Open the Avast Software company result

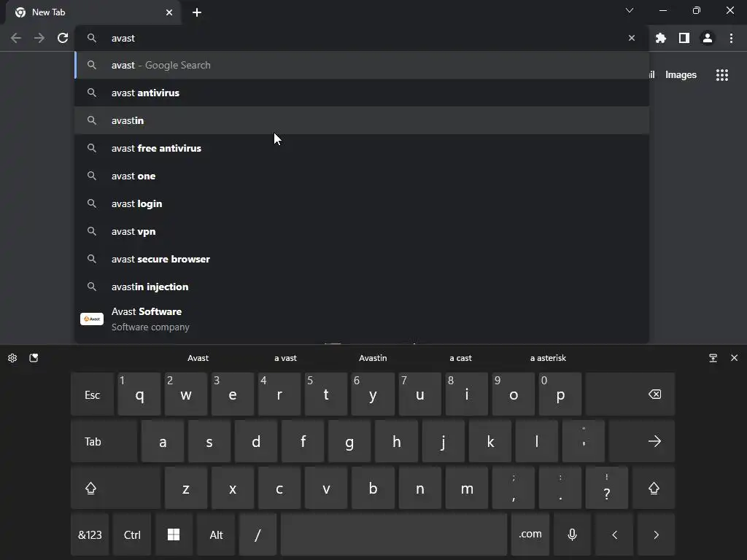(362, 319)
